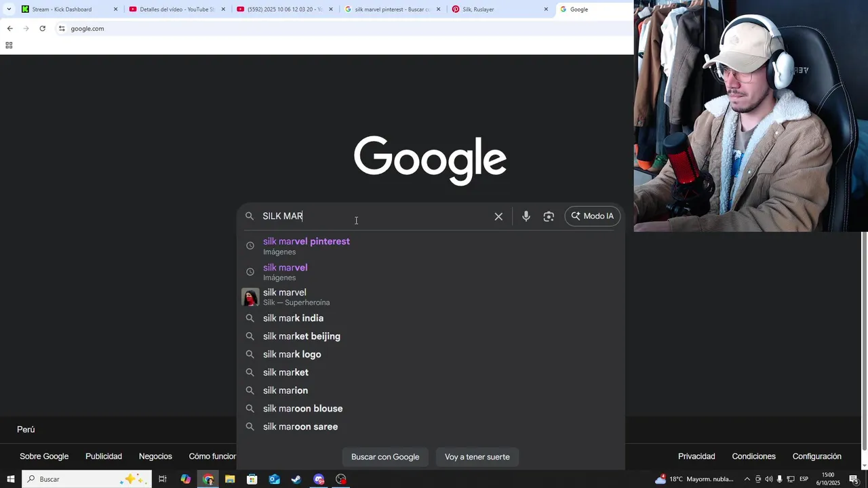Select history suggestion "silk marvel" Imágenes
Image resolution: width=868 pixels, height=488 pixels.
tap(431, 272)
